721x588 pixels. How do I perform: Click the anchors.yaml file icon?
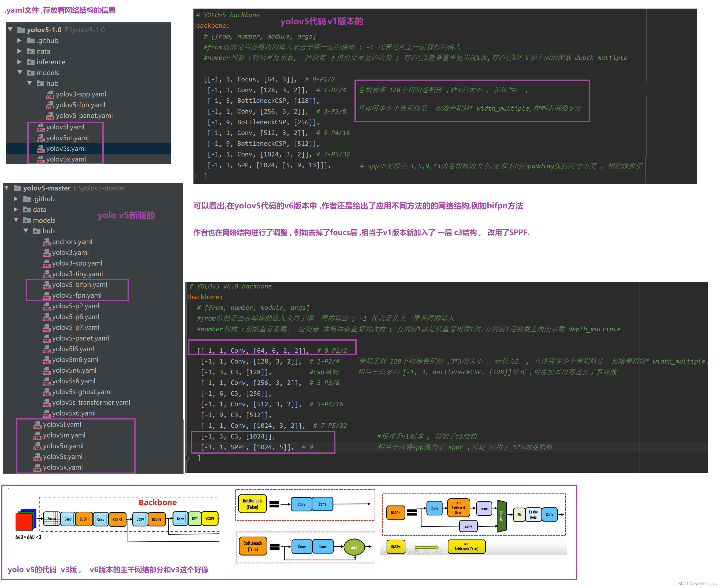pyautogui.click(x=46, y=242)
